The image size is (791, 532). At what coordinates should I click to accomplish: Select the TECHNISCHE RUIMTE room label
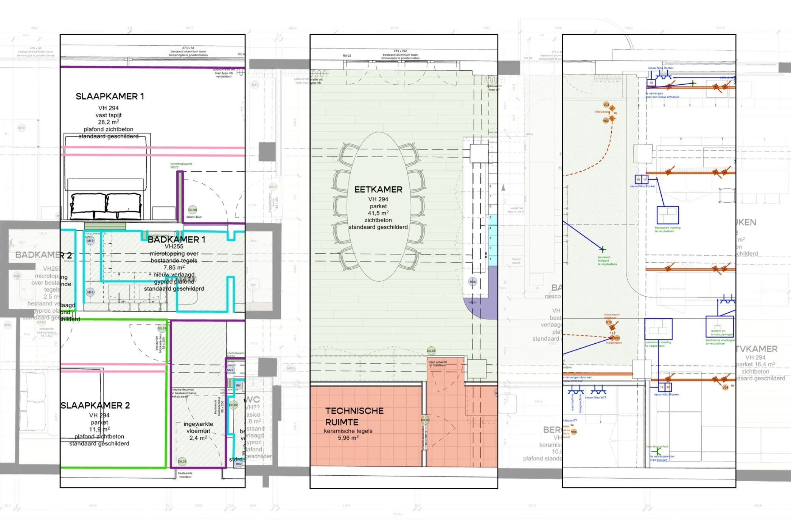pos(354,416)
